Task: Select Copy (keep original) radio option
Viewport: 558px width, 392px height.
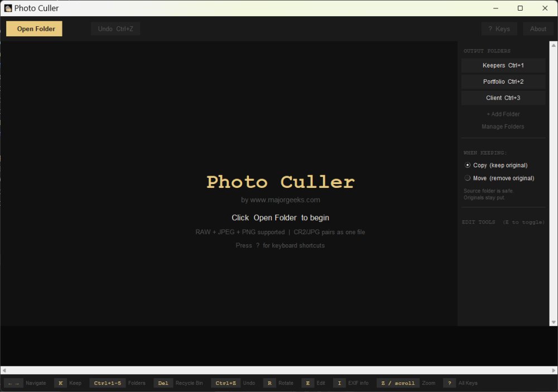Action: (497, 166)
